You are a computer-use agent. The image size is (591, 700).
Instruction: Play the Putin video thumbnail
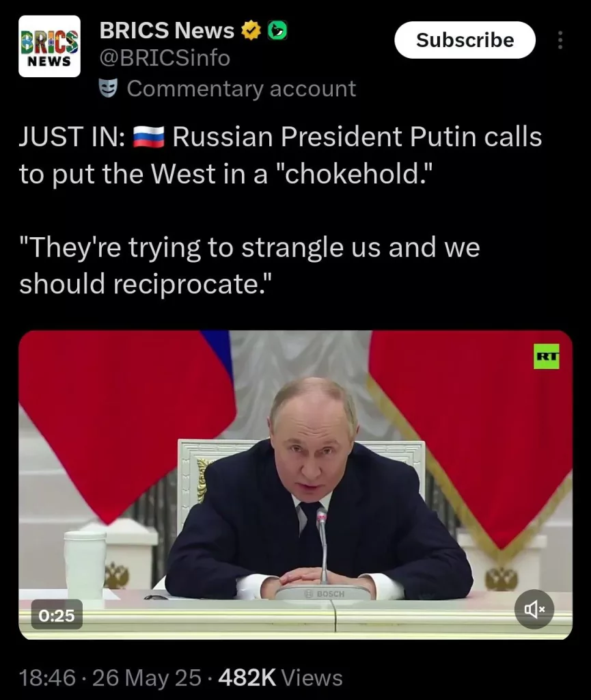tap(295, 485)
